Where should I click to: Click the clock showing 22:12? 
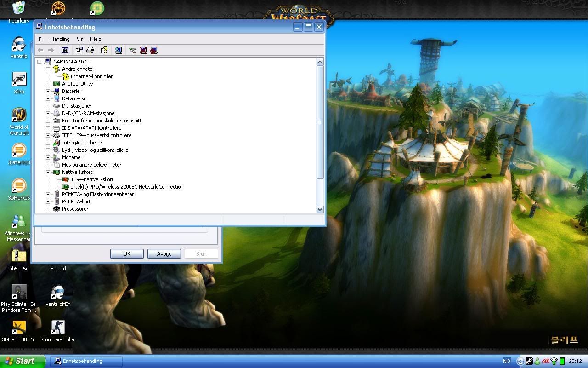coord(575,361)
